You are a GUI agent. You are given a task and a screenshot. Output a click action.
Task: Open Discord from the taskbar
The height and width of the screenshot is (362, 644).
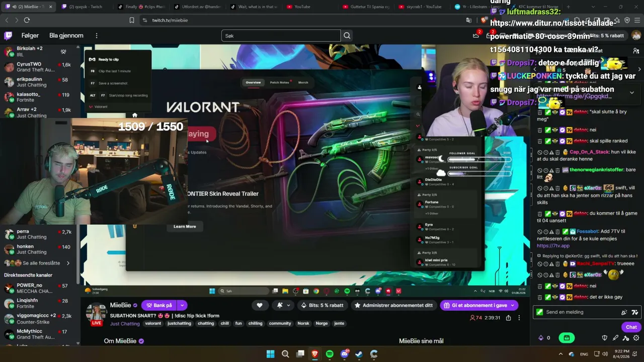(x=345, y=354)
